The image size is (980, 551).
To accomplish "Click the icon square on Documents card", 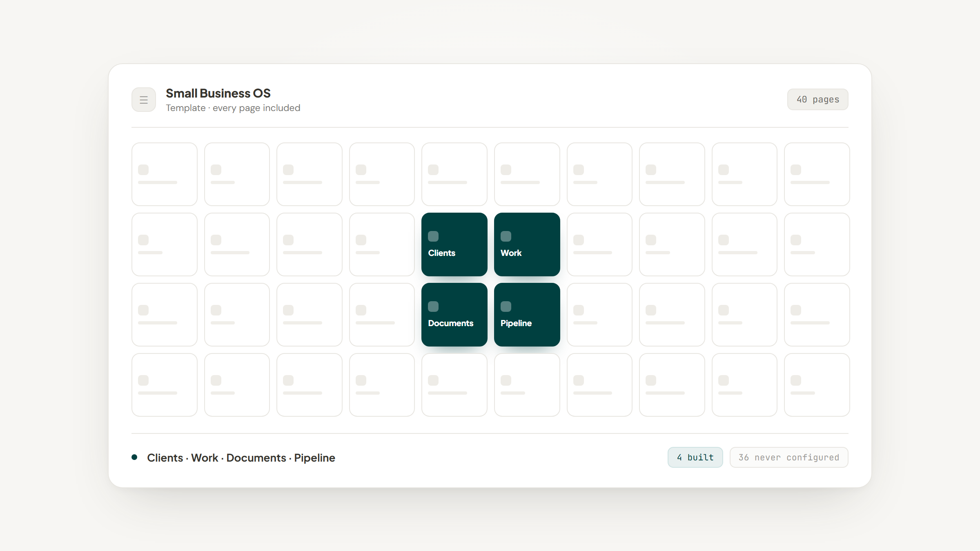I will point(433,307).
